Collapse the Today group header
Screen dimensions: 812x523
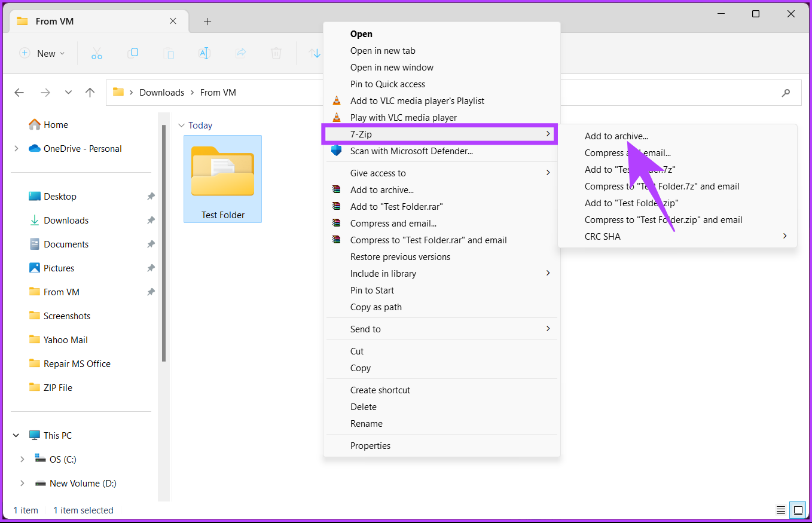pos(181,126)
